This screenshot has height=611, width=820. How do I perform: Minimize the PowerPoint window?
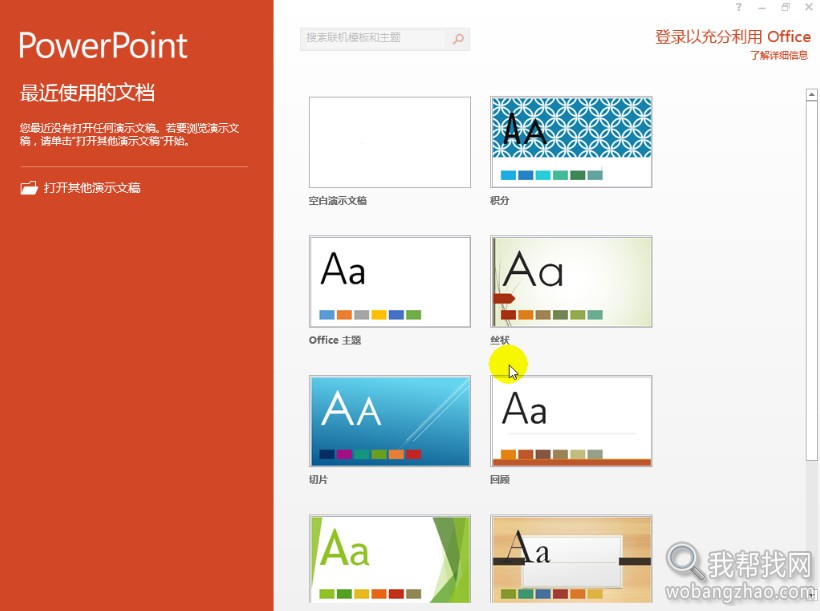761,7
